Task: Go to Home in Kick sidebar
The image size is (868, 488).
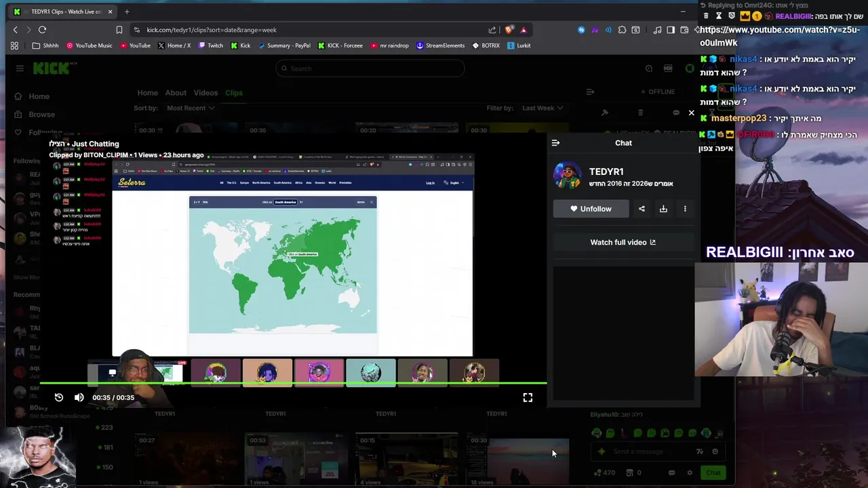Action: point(33,96)
